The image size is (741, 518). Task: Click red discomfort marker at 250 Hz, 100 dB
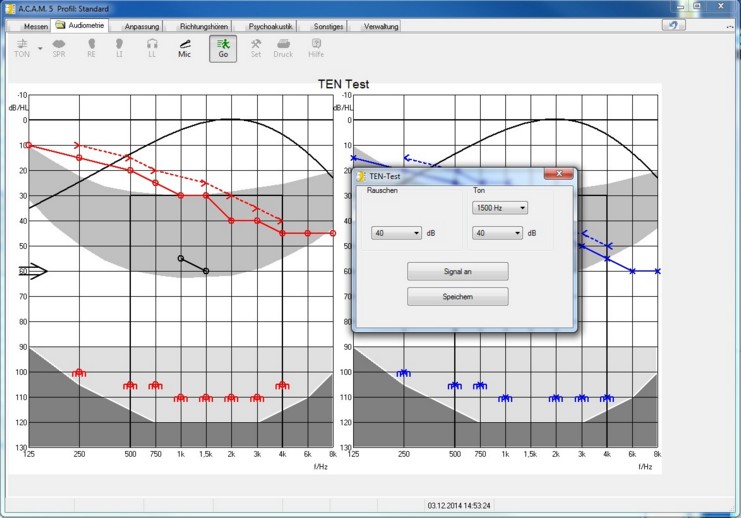pyautogui.click(x=79, y=373)
